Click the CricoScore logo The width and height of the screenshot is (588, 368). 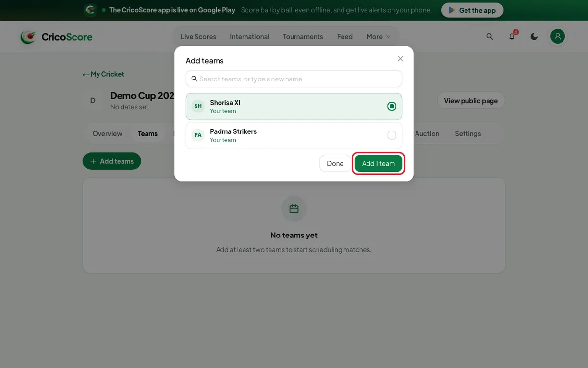click(56, 37)
